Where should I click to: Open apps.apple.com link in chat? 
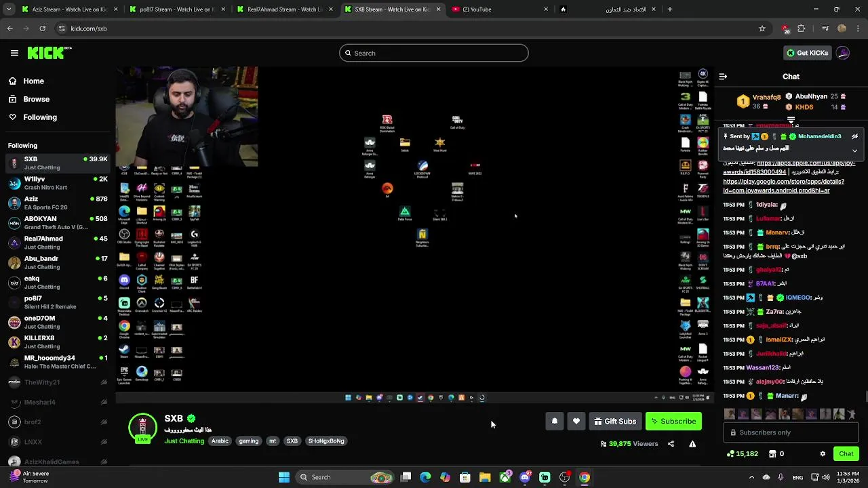pos(789,167)
